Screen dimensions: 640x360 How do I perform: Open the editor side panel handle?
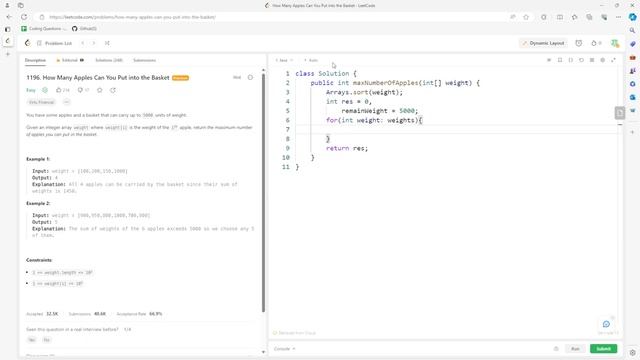click(620, 113)
